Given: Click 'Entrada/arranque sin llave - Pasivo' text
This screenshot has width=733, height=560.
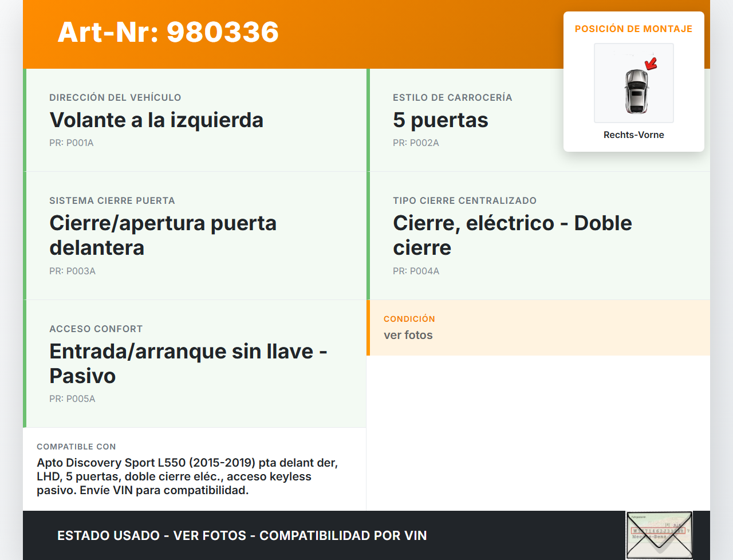Looking at the screenshot, I should [188, 364].
